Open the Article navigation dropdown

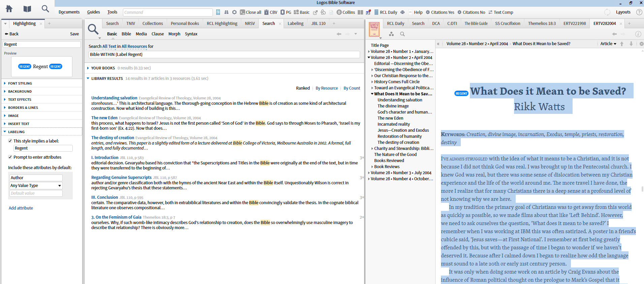coord(608,44)
